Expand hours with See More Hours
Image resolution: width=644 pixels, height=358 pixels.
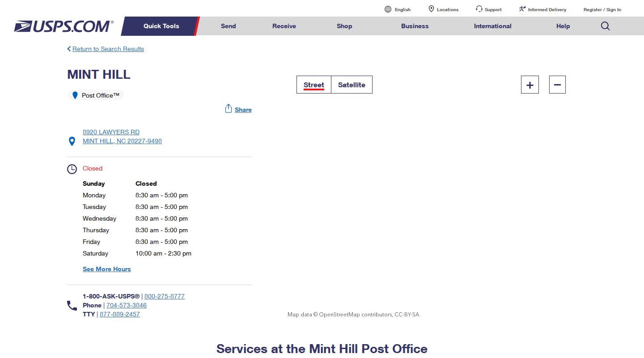(107, 269)
